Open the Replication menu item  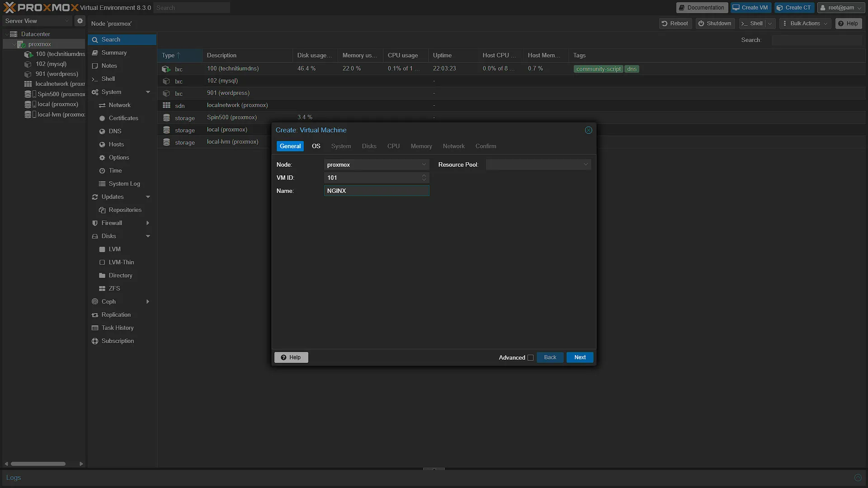116,314
